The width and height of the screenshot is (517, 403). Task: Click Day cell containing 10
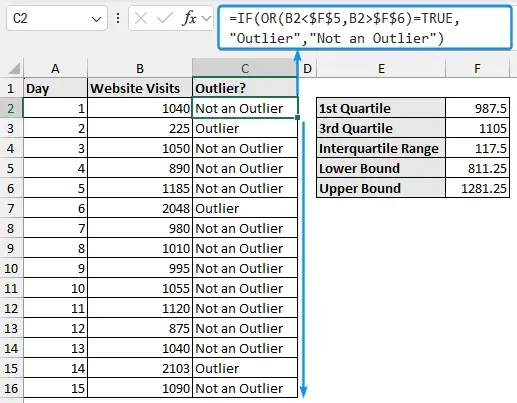click(x=55, y=288)
